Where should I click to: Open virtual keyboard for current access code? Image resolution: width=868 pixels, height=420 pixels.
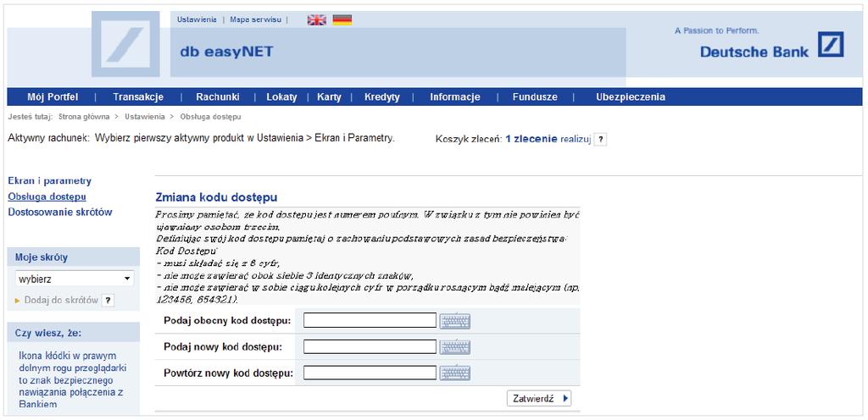point(455,321)
